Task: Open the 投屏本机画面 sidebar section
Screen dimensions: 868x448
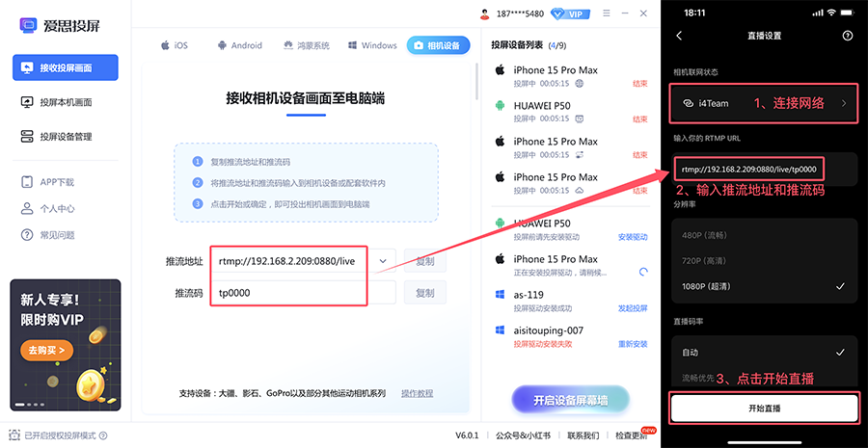Action: (66, 102)
